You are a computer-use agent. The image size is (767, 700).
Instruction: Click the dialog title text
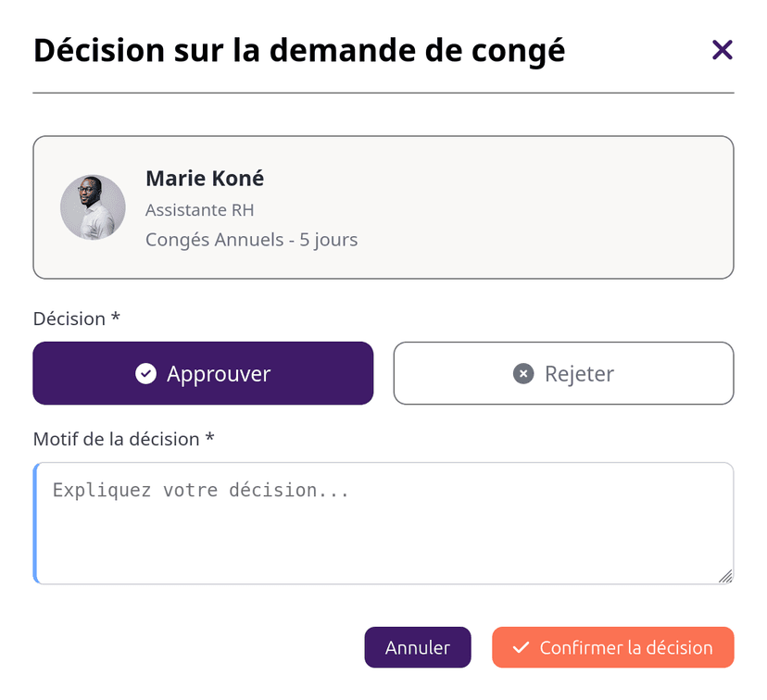click(x=299, y=50)
